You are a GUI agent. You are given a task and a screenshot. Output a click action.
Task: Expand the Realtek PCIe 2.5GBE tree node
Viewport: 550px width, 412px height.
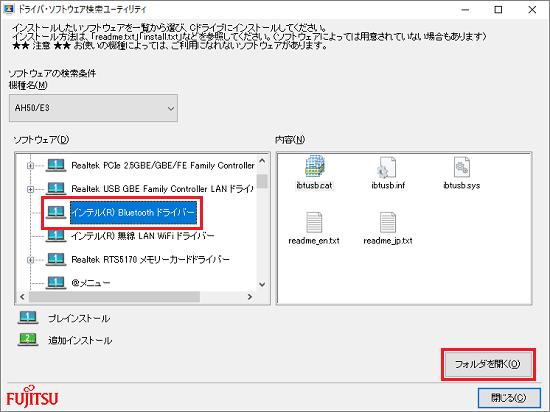(x=31, y=166)
